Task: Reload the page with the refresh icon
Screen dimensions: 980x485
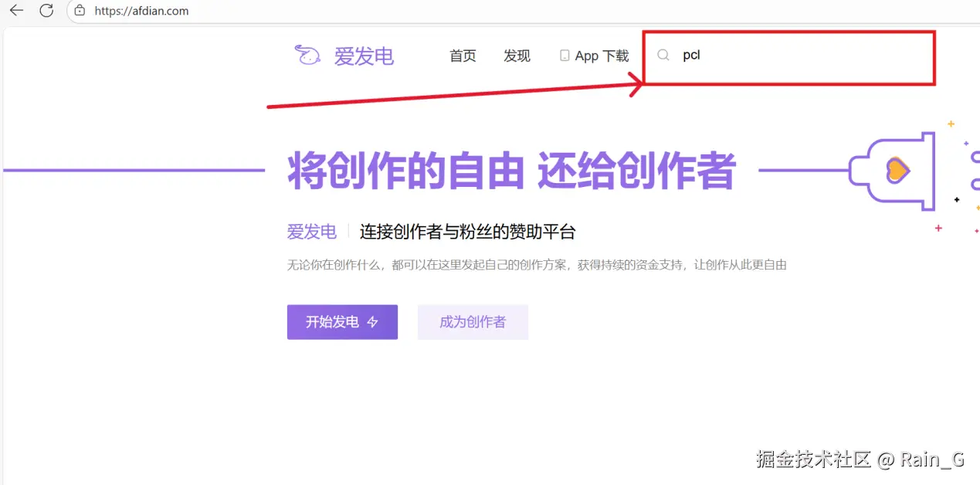Action: tap(46, 11)
